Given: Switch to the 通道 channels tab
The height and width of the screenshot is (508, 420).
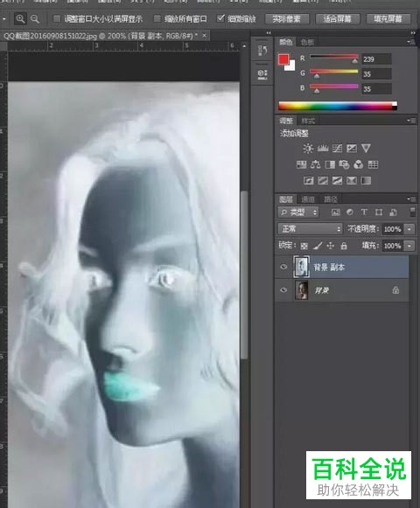Looking at the screenshot, I should click(x=308, y=199).
